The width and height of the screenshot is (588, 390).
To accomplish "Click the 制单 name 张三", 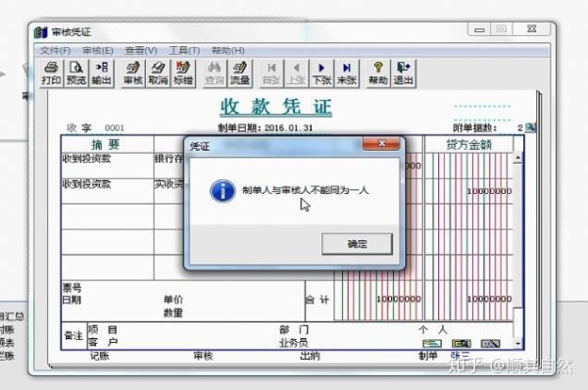I will tap(460, 355).
